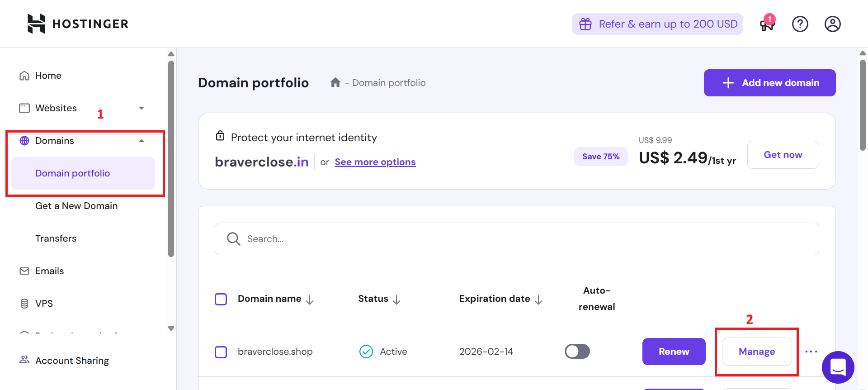Sort by Expiration date arrow
The height and width of the screenshot is (390, 868).
pyautogui.click(x=538, y=300)
